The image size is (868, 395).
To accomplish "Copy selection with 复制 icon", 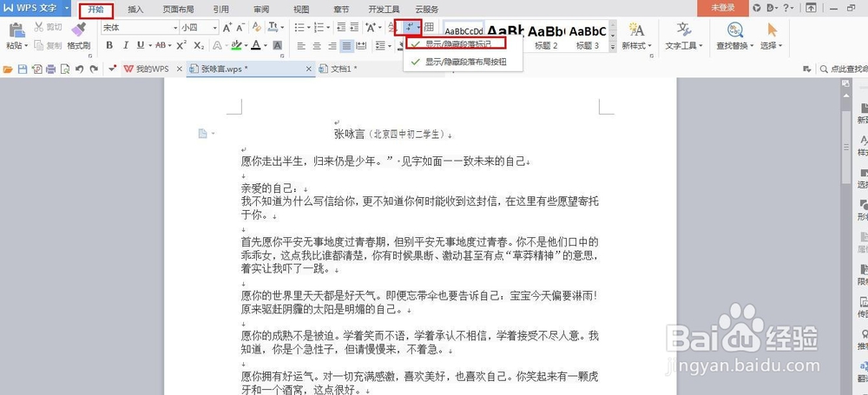I will [x=48, y=45].
